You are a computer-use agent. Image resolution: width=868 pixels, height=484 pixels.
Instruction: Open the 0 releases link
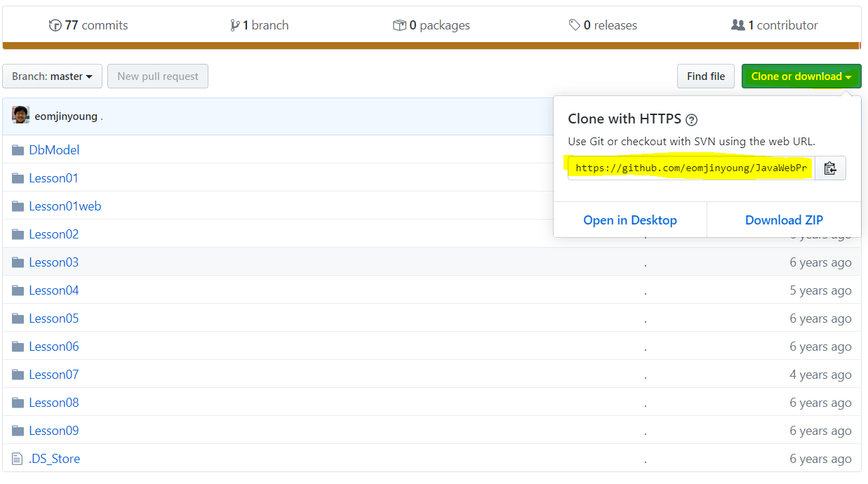tap(603, 25)
